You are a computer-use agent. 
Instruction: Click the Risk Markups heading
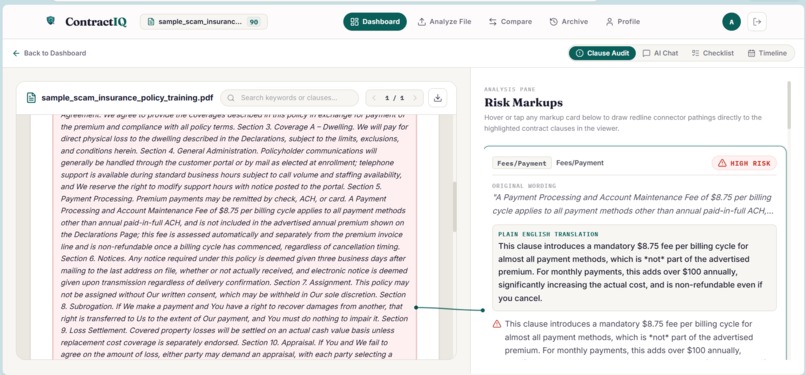click(x=523, y=103)
